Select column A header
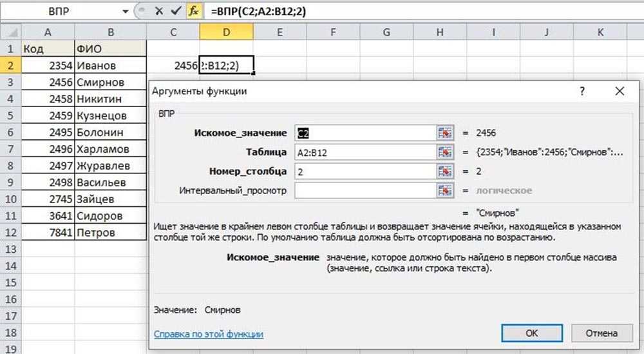This screenshot has width=644, height=354. pos(48,32)
